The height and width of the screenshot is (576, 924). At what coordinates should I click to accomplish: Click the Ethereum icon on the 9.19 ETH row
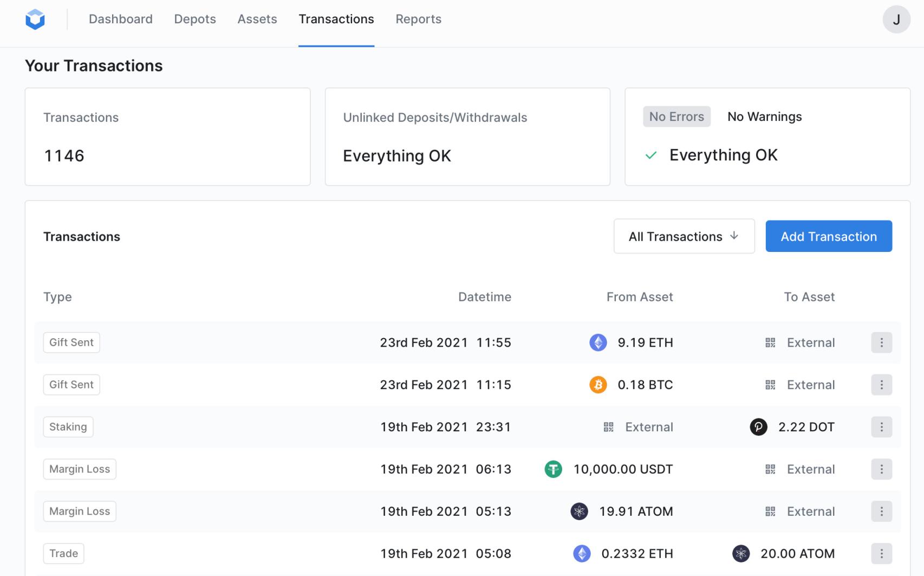pyautogui.click(x=598, y=342)
